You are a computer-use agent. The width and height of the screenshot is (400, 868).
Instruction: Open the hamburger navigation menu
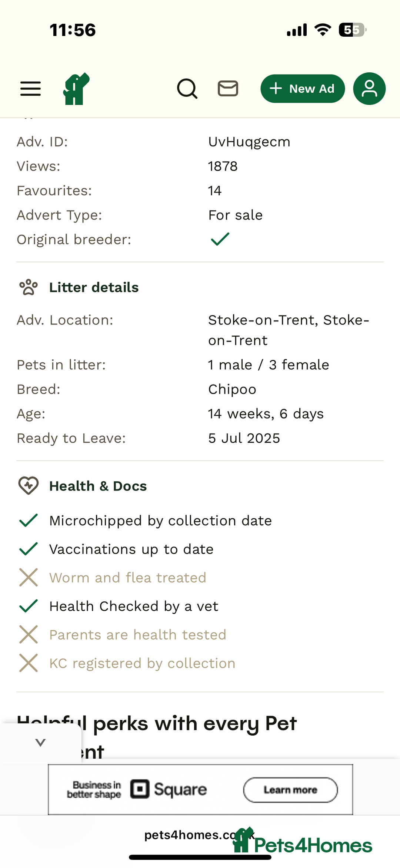[x=30, y=89]
